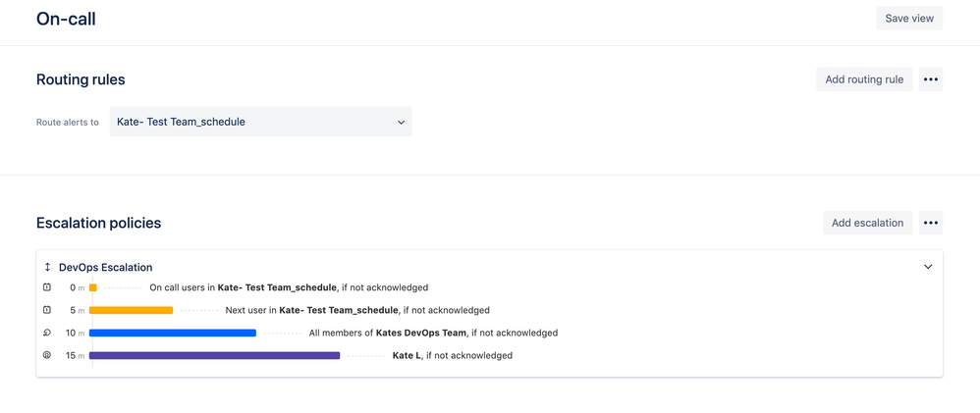
Task: Open Escalation policies more options menu
Action: pos(931,223)
